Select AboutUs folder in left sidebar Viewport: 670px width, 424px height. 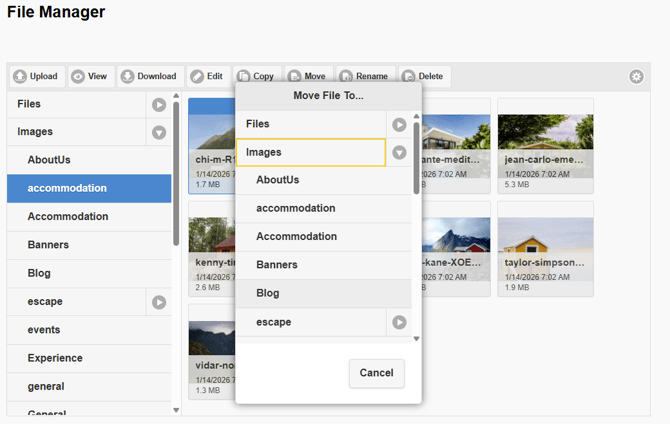89,160
